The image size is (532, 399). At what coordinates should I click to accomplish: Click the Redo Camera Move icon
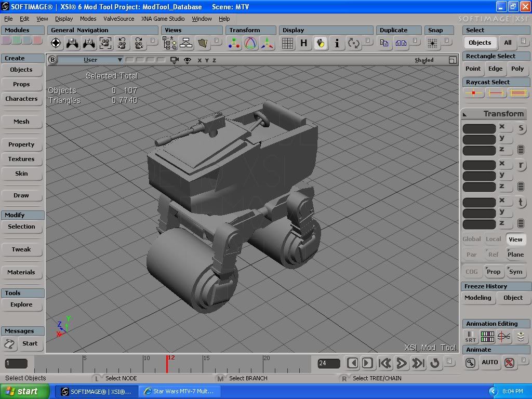pos(138,43)
